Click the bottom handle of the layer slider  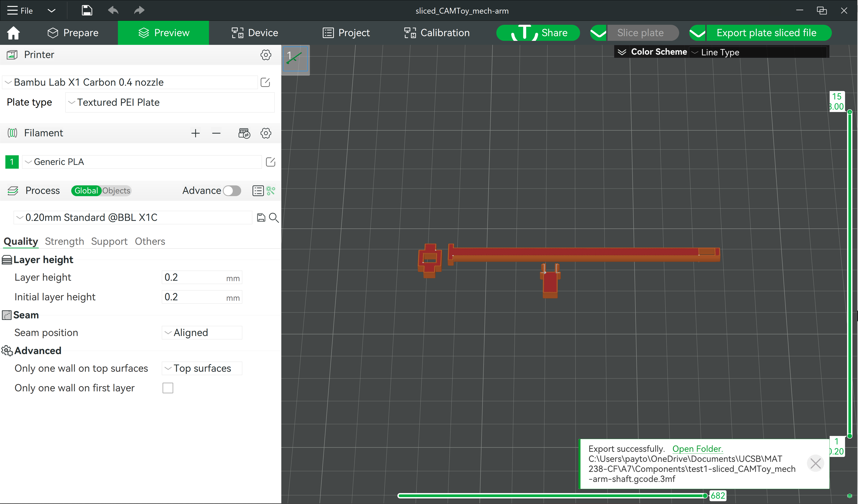(x=850, y=436)
